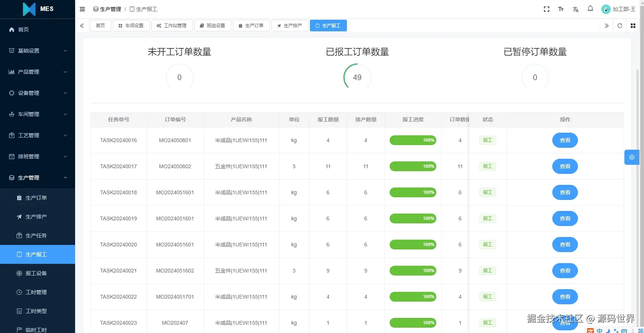Image resolution: width=644 pixels, height=333 pixels.
Task: Click 生产管理 breadcrumb
Action: click(x=107, y=9)
